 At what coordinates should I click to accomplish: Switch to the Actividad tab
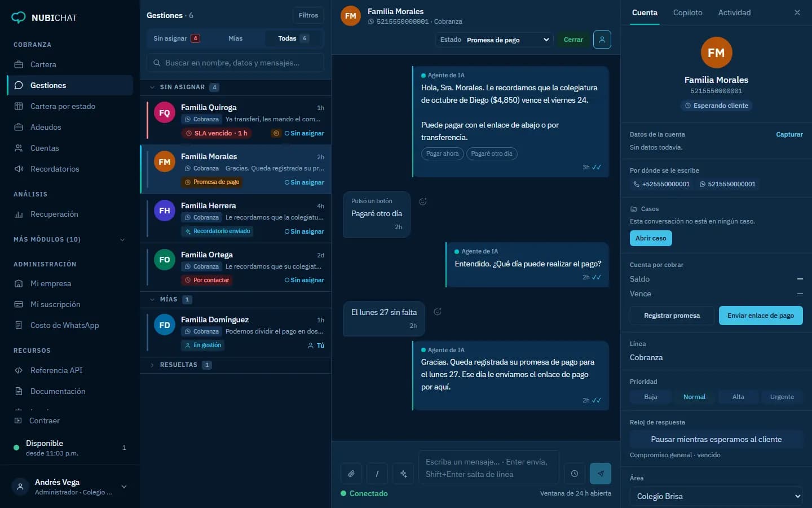(x=734, y=12)
